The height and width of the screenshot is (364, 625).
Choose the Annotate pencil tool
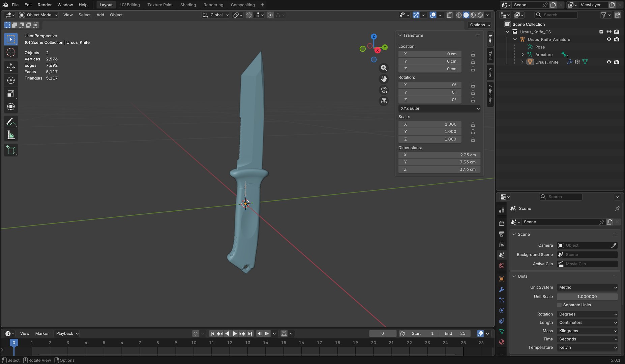tap(11, 122)
